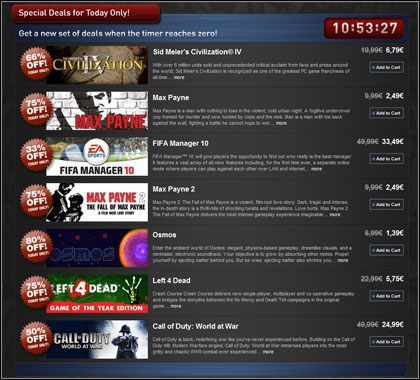
Task: Open the Call of Duty: World at War banner
Action: tap(97, 339)
